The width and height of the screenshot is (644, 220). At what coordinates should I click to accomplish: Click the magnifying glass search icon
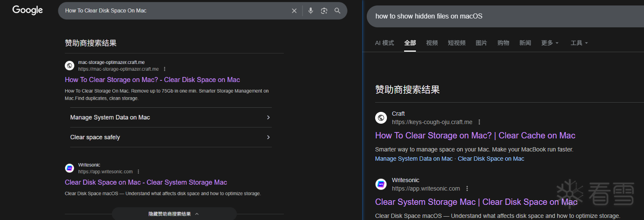click(x=337, y=11)
